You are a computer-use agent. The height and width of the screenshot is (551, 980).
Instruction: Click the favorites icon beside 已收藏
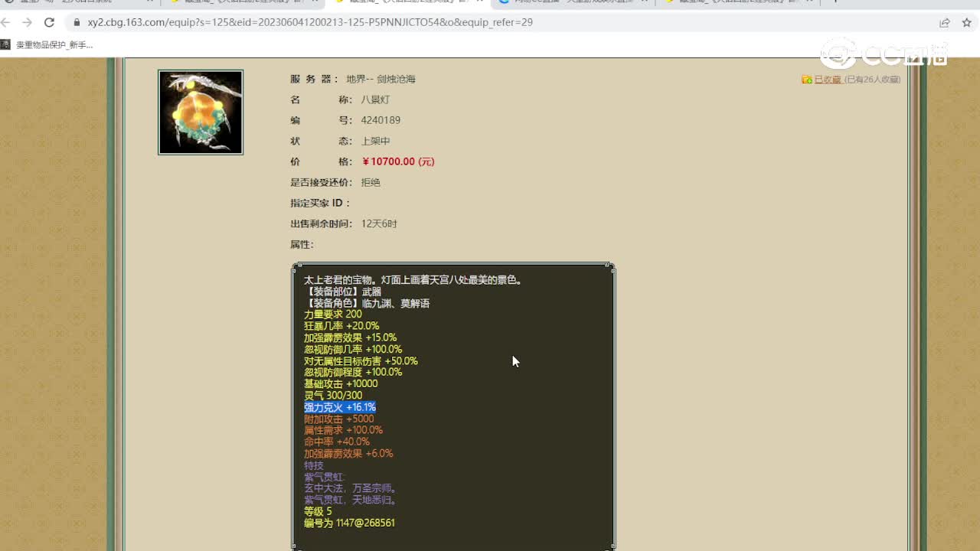pyautogui.click(x=807, y=80)
